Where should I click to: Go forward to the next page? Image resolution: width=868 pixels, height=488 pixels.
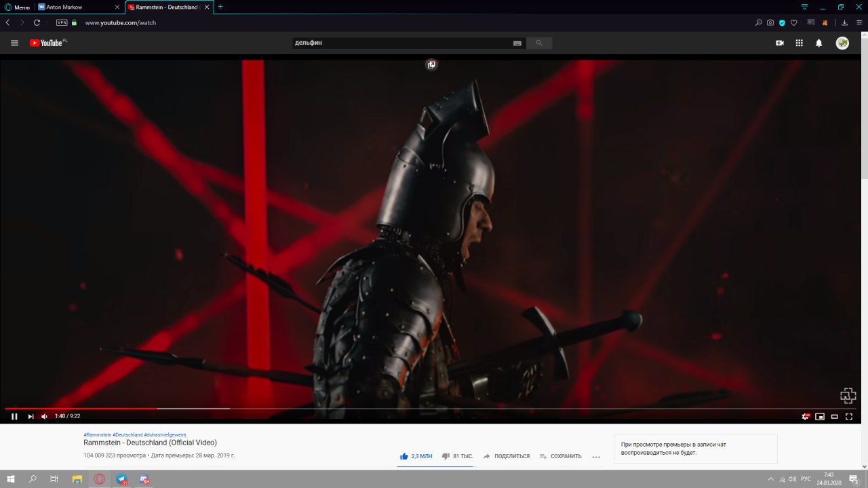[x=22, y=22]
